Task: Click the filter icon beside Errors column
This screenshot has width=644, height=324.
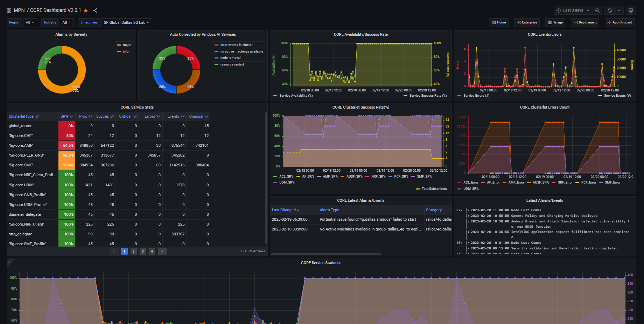Action: 158,117
